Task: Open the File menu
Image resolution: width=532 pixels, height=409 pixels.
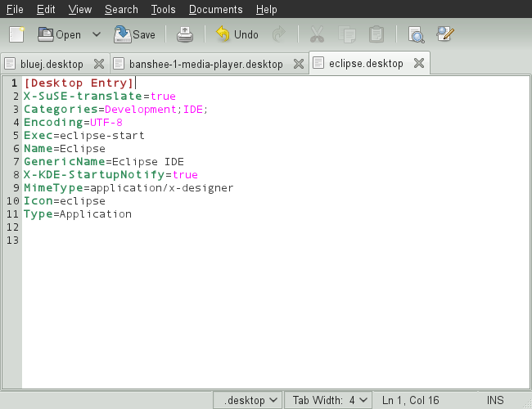Action: 15,9
